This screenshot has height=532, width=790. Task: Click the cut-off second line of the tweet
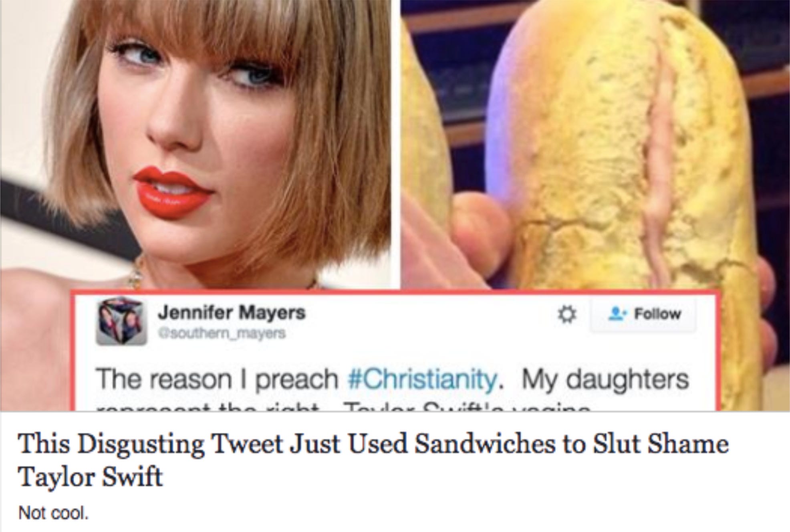pos(341,407)
